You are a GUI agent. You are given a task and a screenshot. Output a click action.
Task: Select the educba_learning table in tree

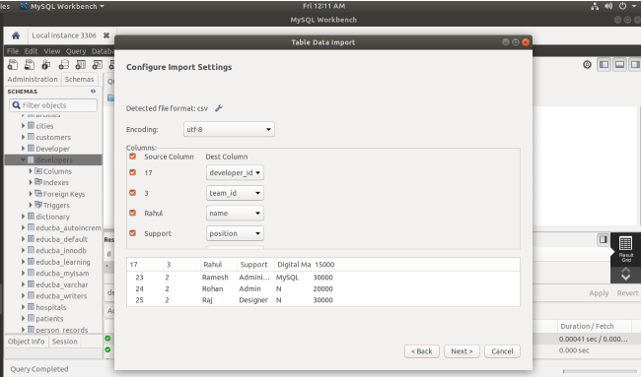click(63, 262)
